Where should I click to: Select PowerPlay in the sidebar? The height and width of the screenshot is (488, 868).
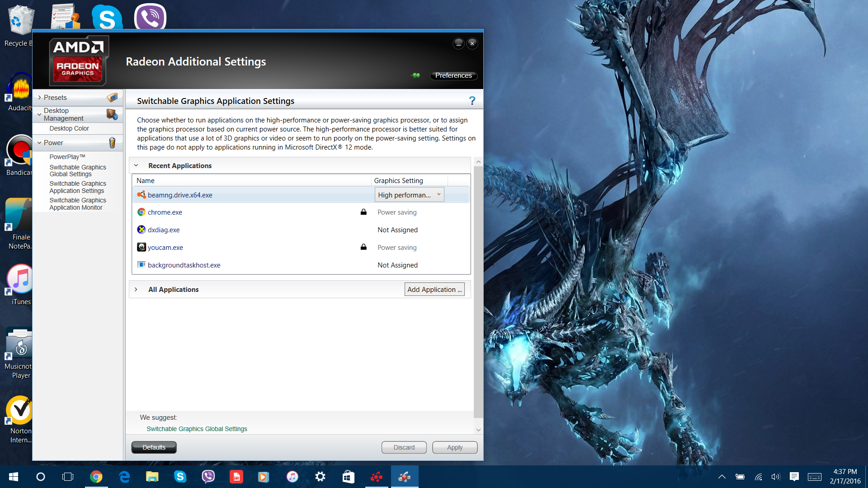point(67,157)
